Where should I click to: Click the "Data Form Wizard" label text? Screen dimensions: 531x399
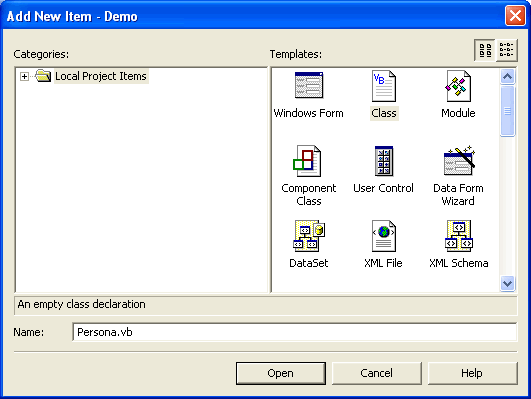point(458,194)
